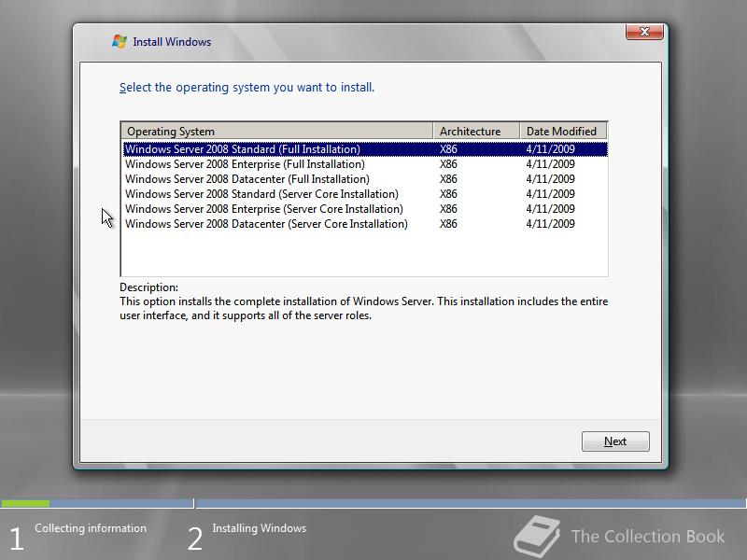Click the Date Modified column header
The width and height of the screenshot is (747, 560).
point(564,131)
